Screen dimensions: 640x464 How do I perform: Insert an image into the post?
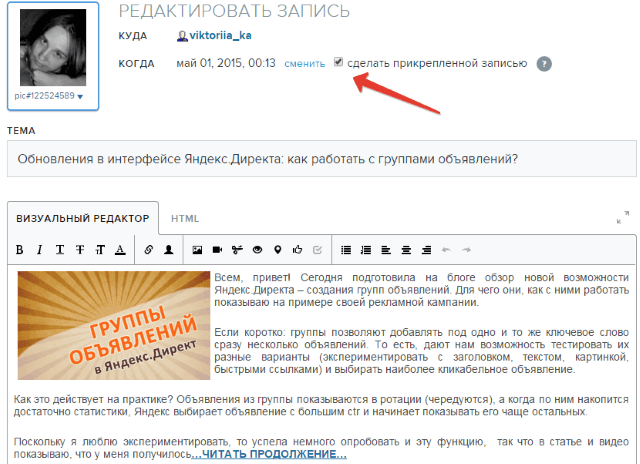click(197, 250)
